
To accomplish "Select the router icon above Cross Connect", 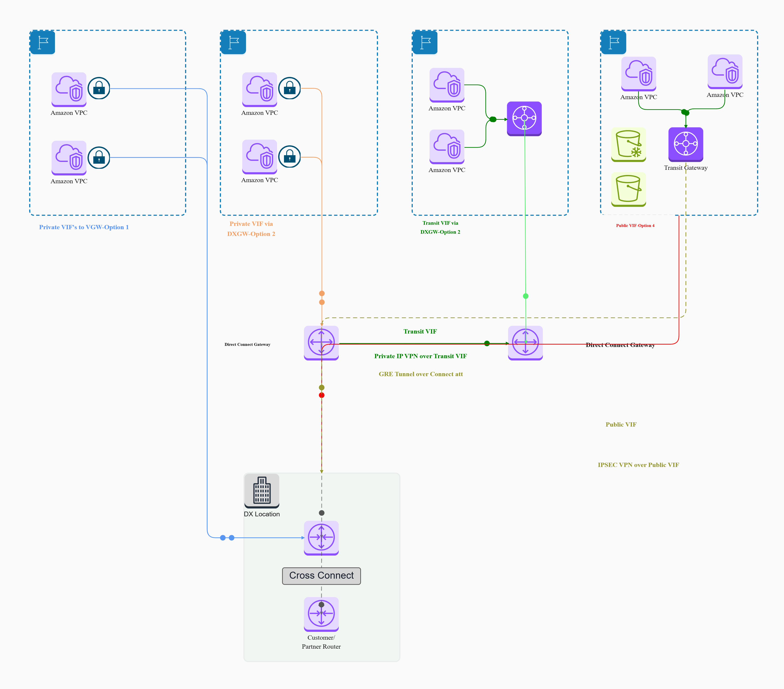I will point(321,538).
